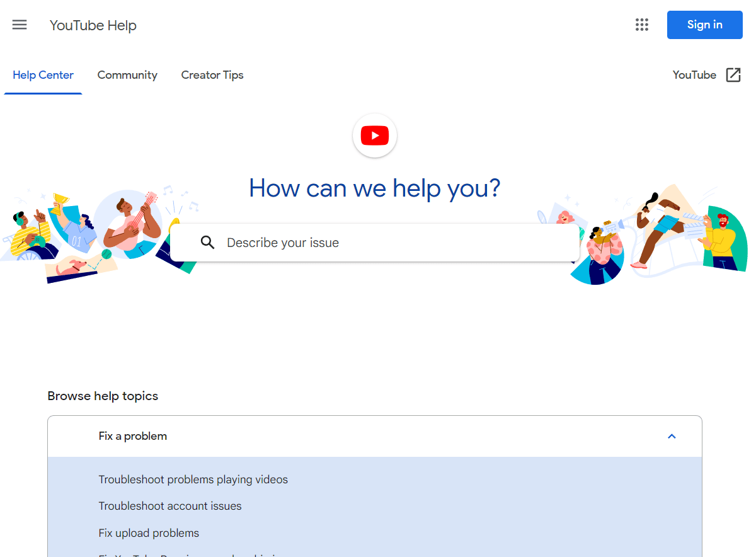Click the search magnifier icon

pos(208,243)
